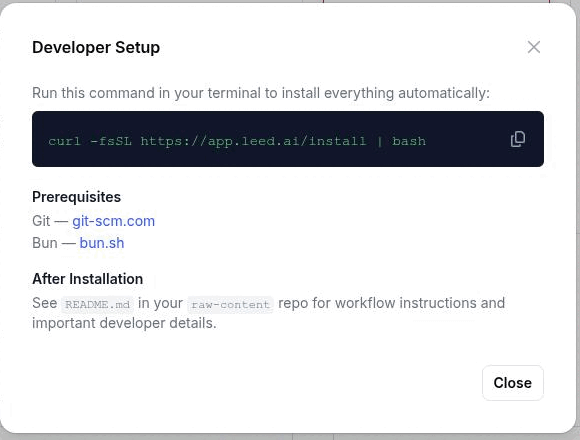This screenshot has height=440, width=580.
Task: Click the README.md code label
Action: [x=97, y=304]
